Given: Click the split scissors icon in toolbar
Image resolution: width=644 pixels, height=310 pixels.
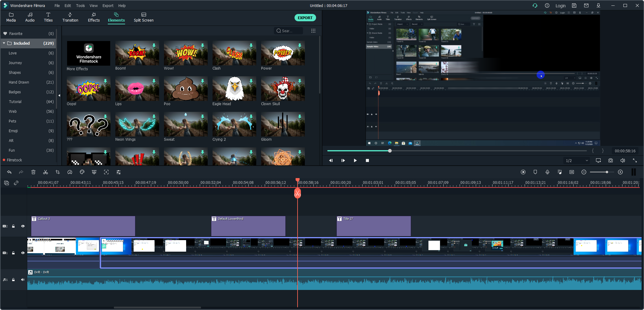Looking at the screenshot, I should click(46, 172).
